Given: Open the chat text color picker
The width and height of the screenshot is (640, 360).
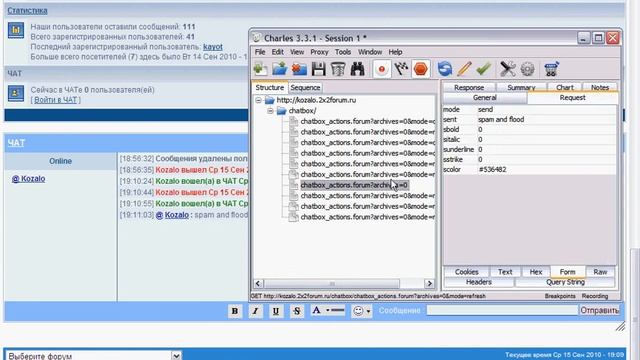Looking at the screenshot, I should click(x=328, y=311).
